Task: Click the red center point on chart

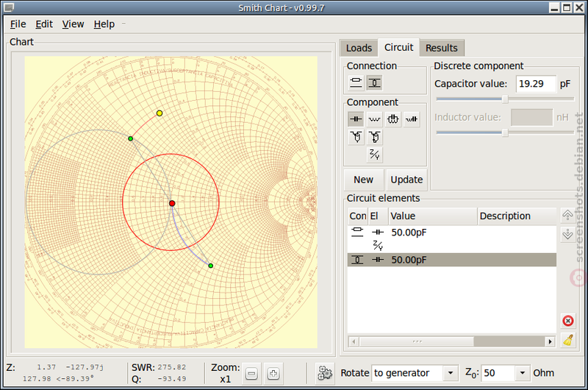Action: coord(172,203)
